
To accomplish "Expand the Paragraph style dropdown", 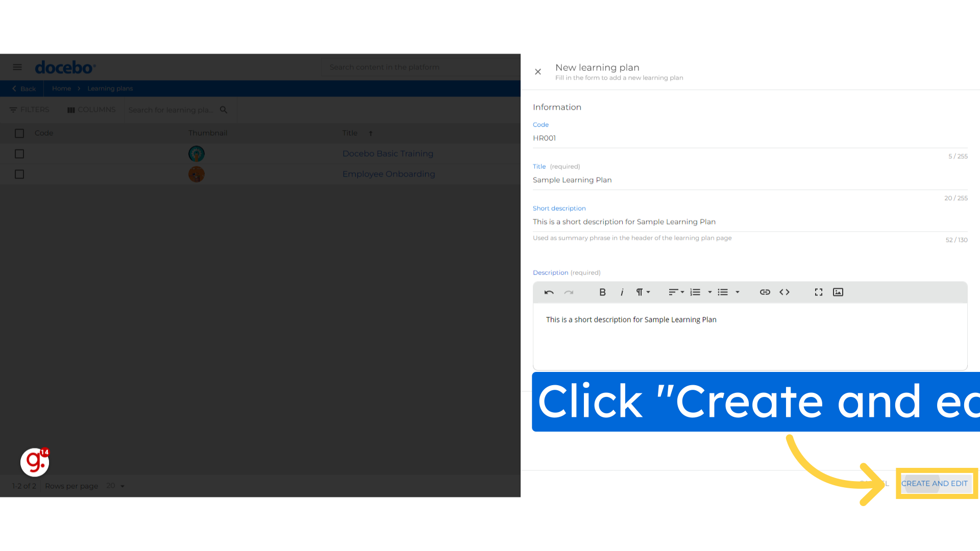I will tap(643, 292).
